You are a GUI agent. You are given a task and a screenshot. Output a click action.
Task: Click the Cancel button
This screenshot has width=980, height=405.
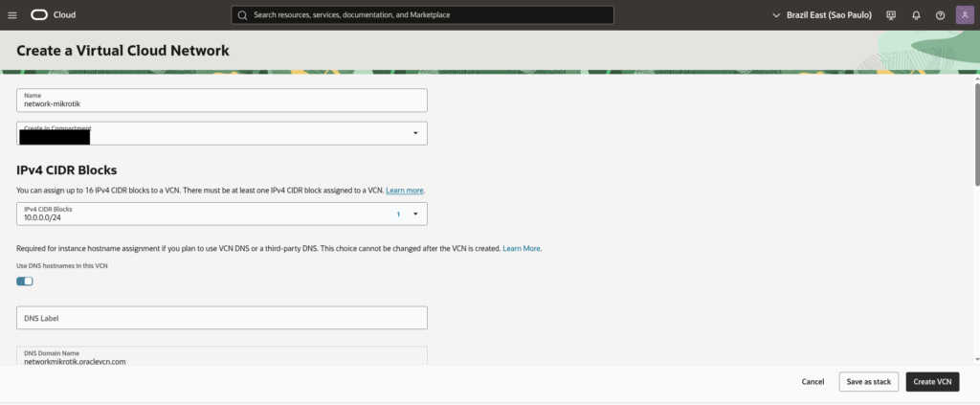tap(813, 381)
